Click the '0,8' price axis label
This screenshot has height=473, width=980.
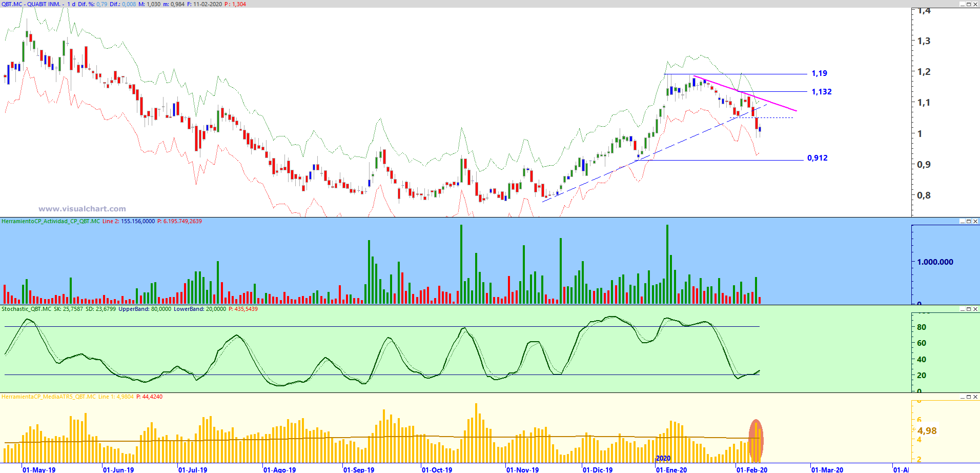[x=924, y=195]
